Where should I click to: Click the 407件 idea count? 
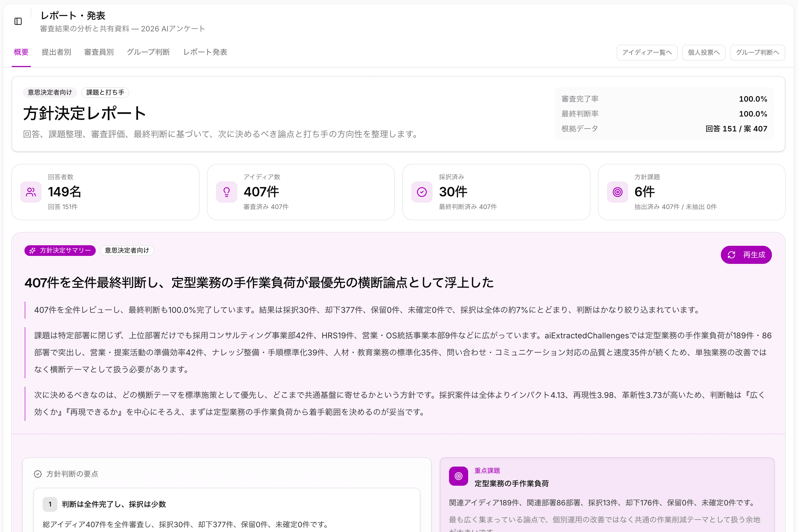[x=261, y=192]
